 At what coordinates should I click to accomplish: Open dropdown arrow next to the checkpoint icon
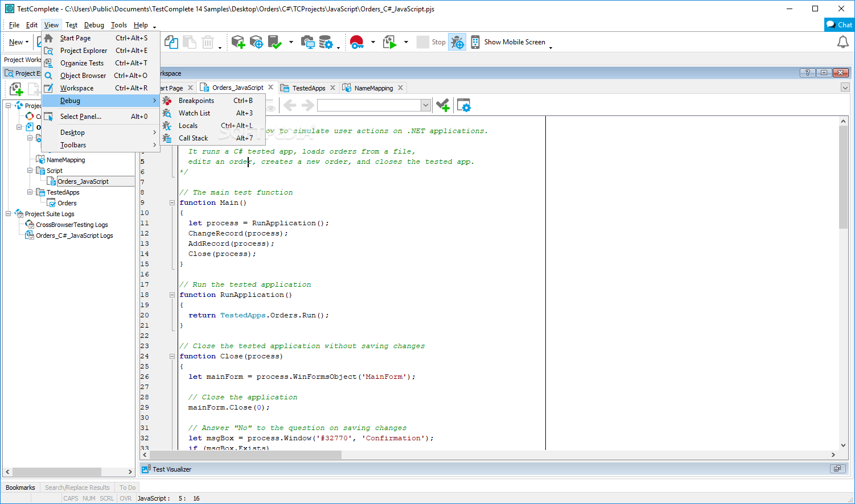[291, 42]
